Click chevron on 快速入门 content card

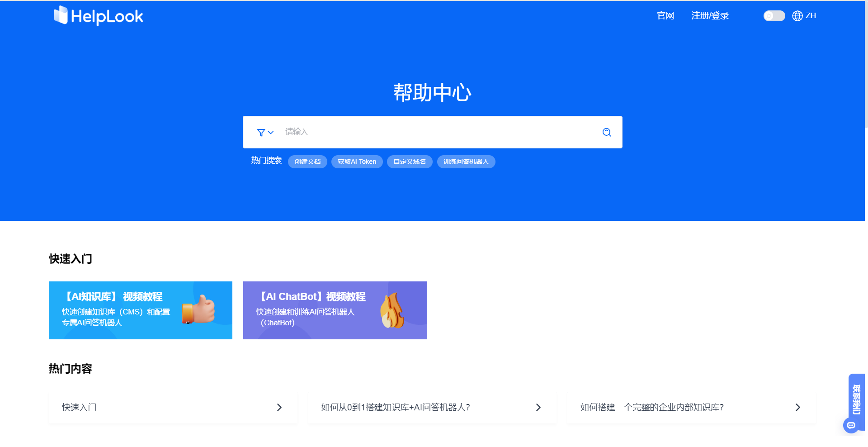tap(279, 408)
